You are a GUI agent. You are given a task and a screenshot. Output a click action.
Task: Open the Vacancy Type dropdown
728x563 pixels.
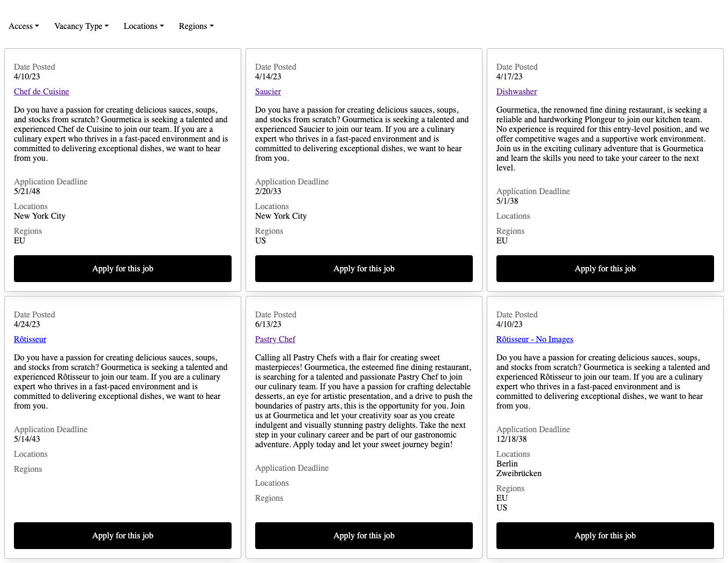pyautogui.click(x=81, y=26)
